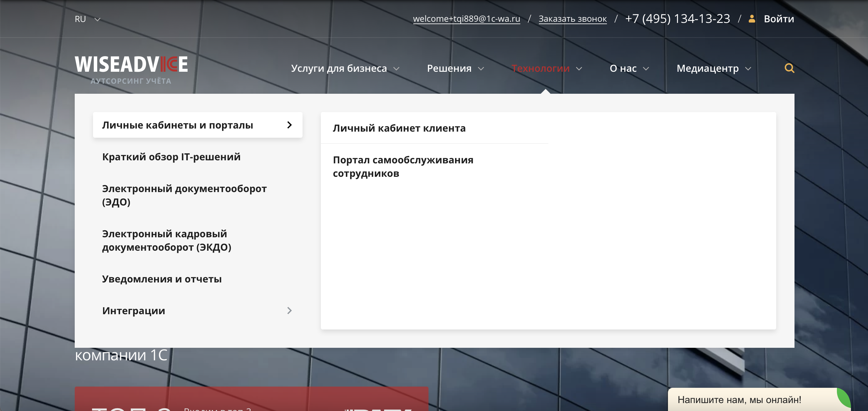Viewport: 868px width, 411px height.
Task: Click the Войти login link
Action: tap(779, 19)
